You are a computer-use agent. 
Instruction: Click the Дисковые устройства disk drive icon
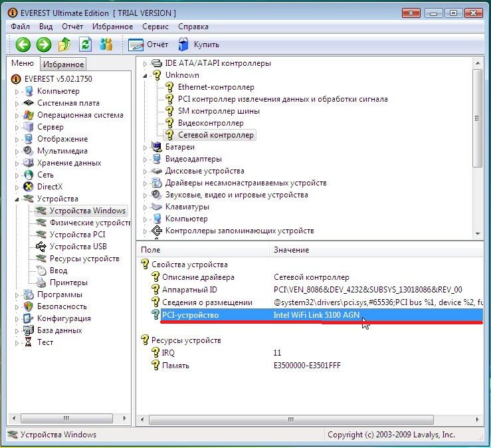[x=156, y=171]
